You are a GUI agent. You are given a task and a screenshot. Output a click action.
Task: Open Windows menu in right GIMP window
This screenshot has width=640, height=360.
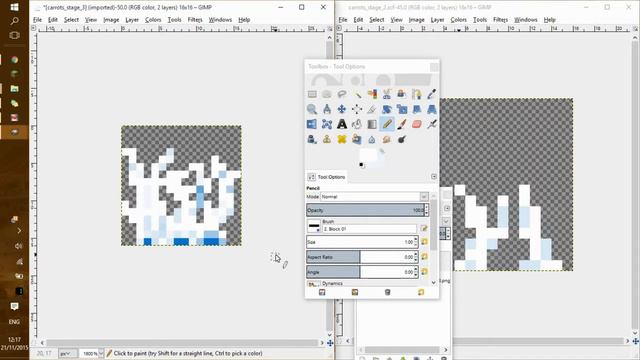pos(525,20)
